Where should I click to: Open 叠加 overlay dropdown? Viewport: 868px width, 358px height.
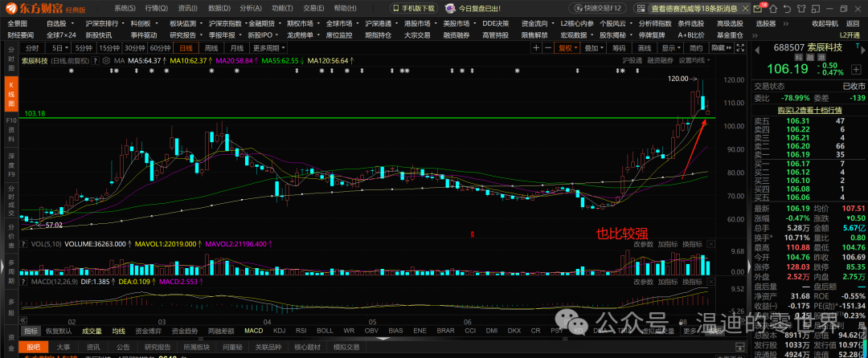595,48
